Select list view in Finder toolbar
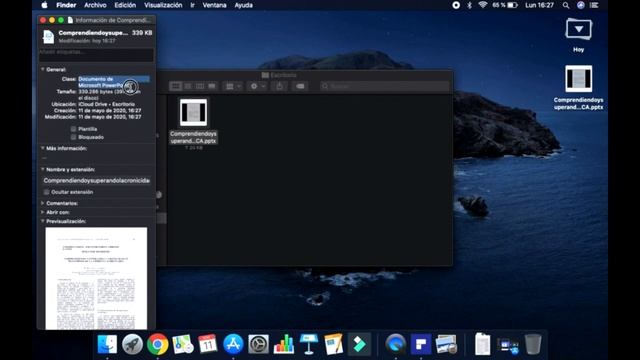The image size is (640, 360). click(x=188, y=86)
